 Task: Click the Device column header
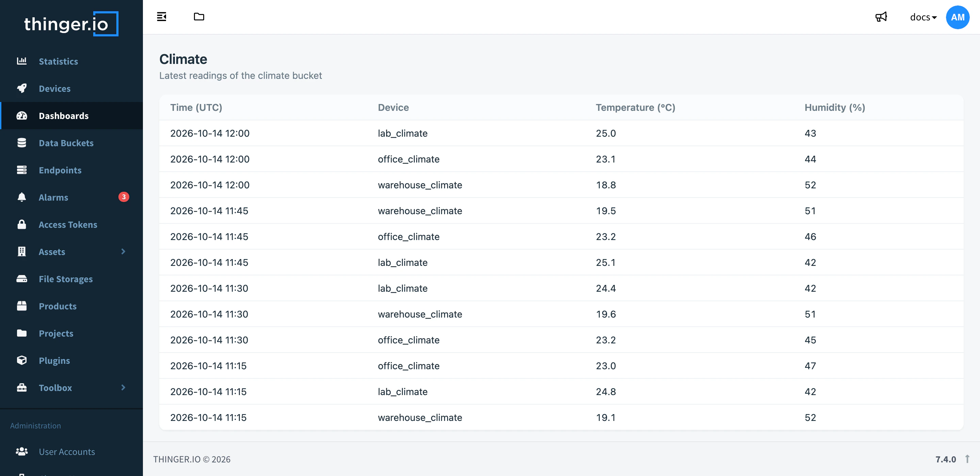[393, 107]
